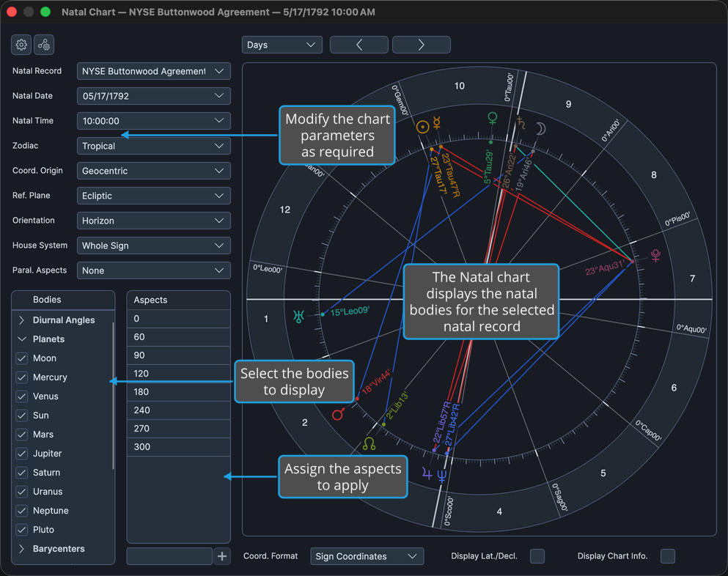Uncheck the Mercury body checkbox
728x576 pixels.
click(22, 377)
